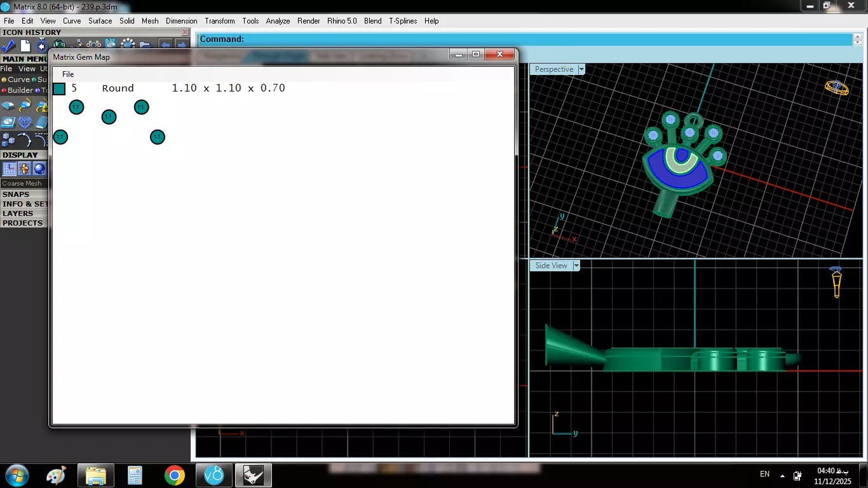Image resolution: width=868 pixels, height=488 pixels.
Task: Switch to Matrix v8 taskbar icon
Action: [x=214, y=475]
